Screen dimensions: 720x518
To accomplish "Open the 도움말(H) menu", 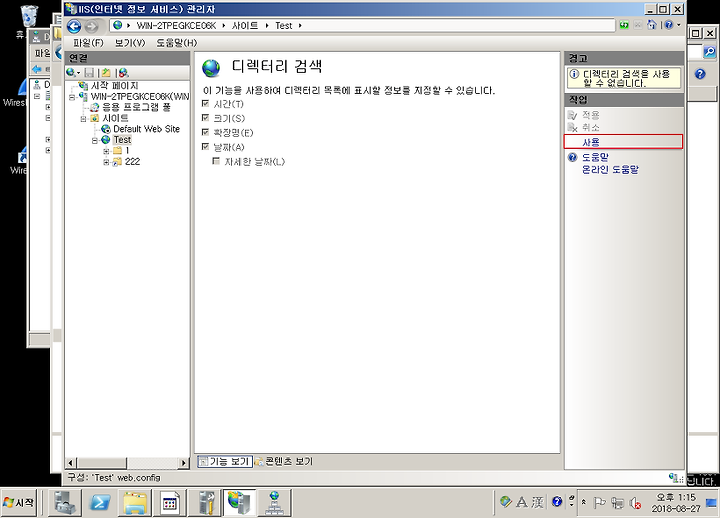I will pyautogui.click(x=177, y=43).
